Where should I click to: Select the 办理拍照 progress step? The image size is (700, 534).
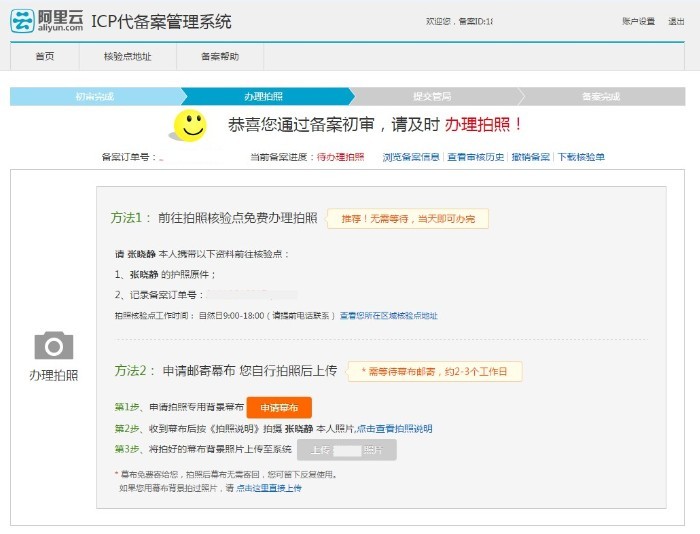(x=263, y=97)
